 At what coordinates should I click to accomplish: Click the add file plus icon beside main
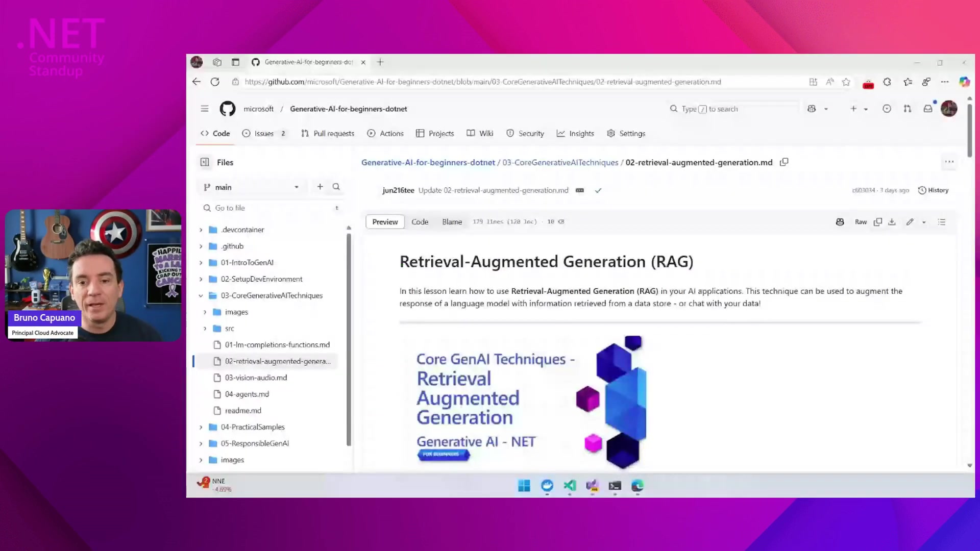click(320, 187)
